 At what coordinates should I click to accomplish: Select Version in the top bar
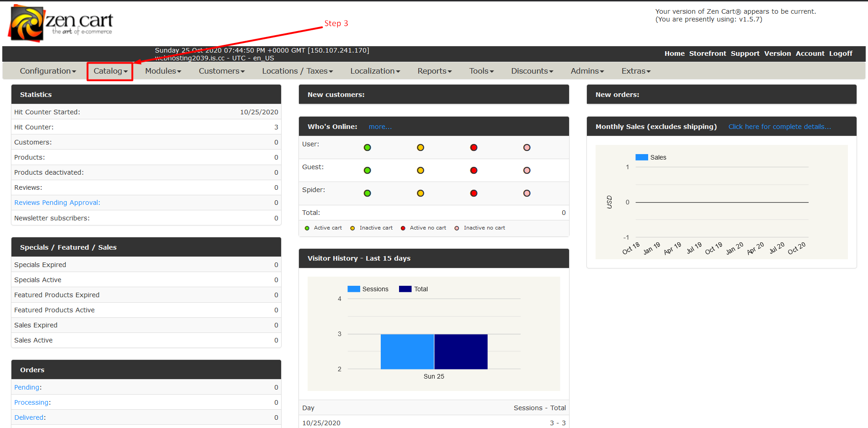tap(777, 53)
